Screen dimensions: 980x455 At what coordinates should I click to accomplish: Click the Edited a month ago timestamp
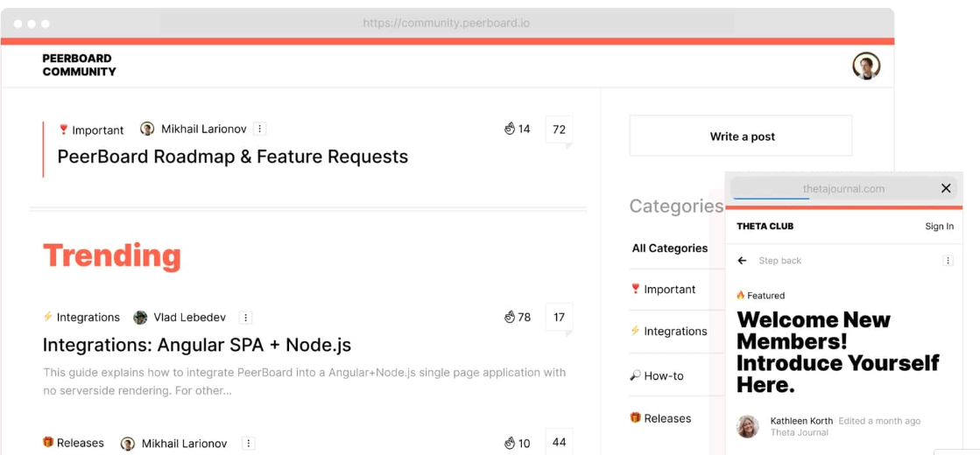(879, 421)
